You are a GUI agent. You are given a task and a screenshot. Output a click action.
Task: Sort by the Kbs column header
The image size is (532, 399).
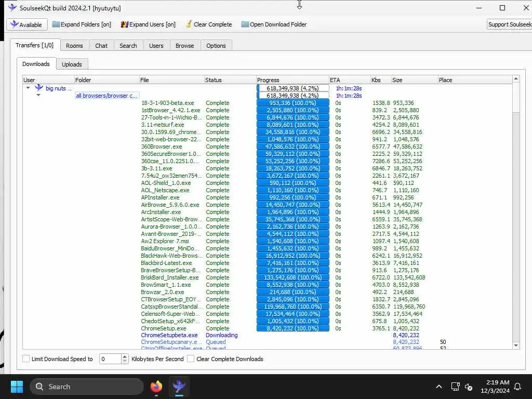pyautogui.click(x=381, y=79)
